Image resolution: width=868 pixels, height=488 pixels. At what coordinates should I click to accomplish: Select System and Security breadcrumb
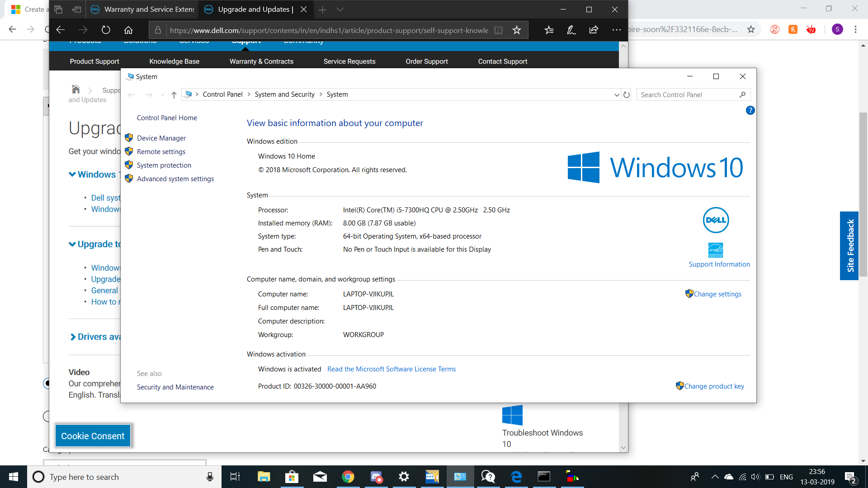point(284,94)
